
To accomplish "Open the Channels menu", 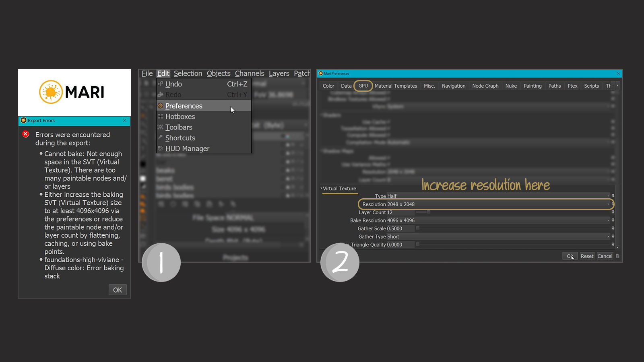I will pos(250,73).
